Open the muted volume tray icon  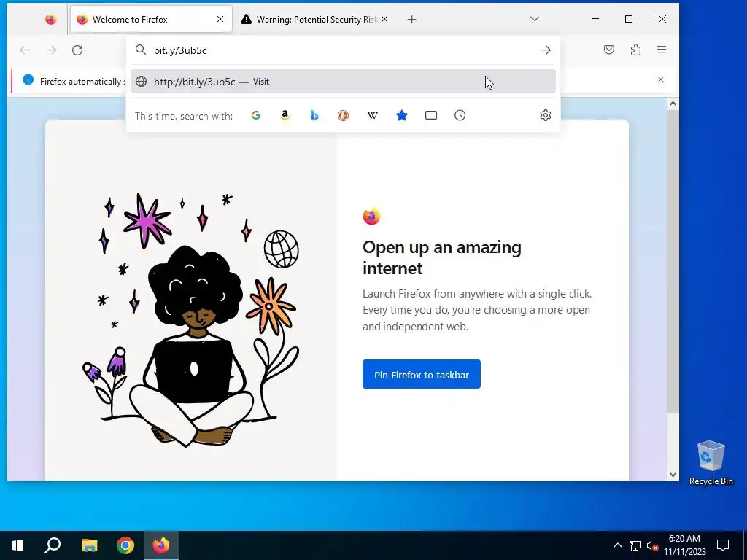coord(652,545)
